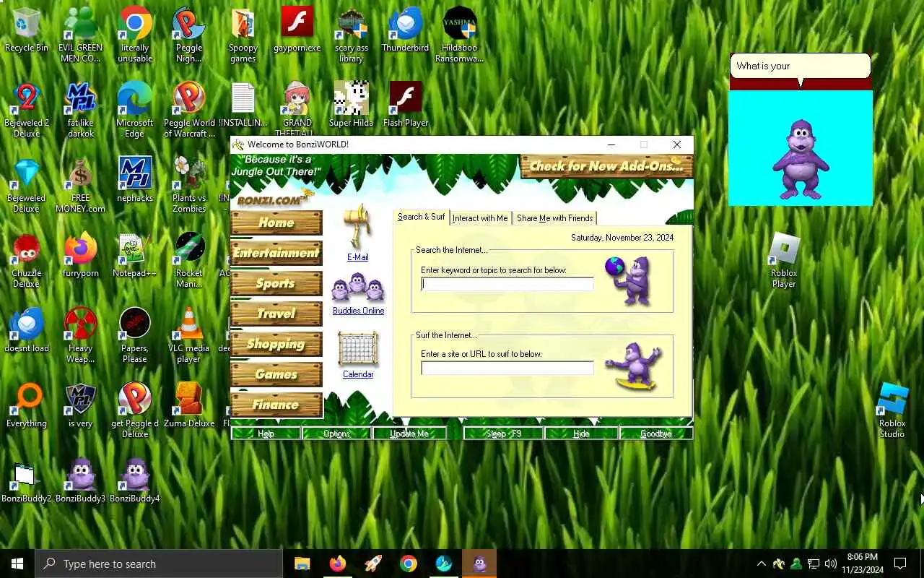Click the Hide button
924x578 pixels.
tap(581, 433)
